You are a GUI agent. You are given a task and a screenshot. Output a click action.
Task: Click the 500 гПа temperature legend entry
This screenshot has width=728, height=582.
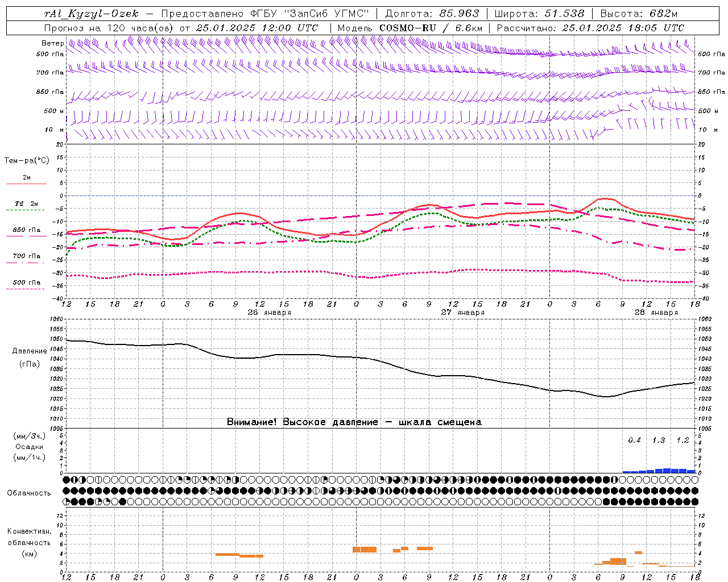coord(27,282)
